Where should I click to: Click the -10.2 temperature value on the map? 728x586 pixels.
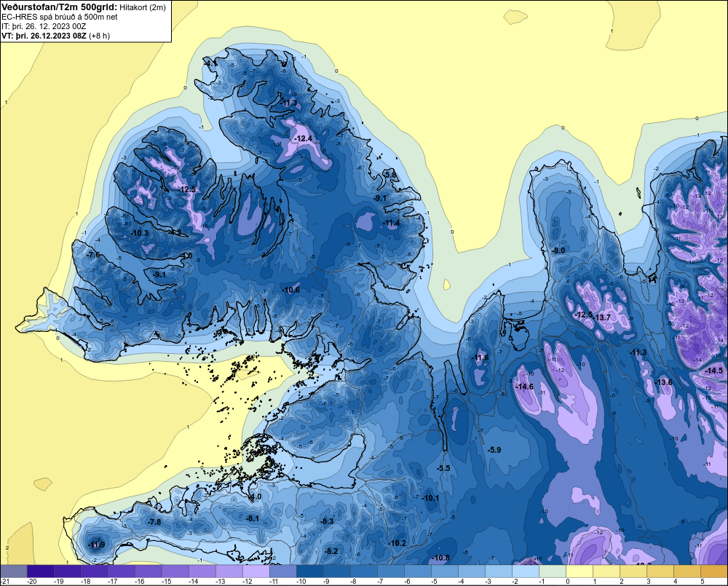pyautogui.click(x=397, y=543)
